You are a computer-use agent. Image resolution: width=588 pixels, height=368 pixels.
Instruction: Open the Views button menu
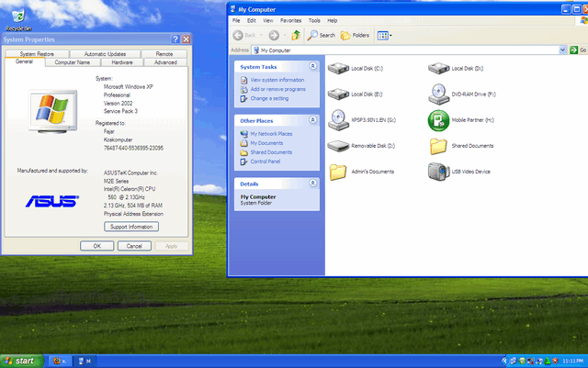pos(384,36)
